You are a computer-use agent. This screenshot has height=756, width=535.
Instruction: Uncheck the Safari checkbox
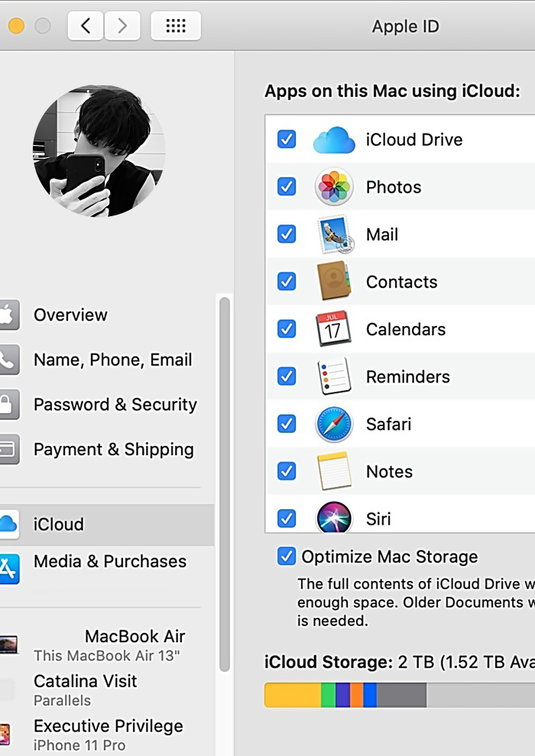(287, 424)
